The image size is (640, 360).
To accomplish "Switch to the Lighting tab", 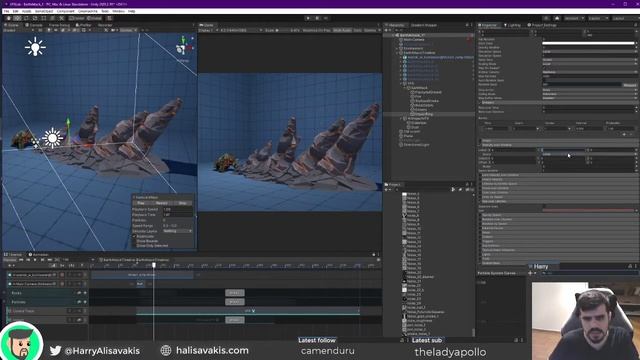I will click(512, 25).
